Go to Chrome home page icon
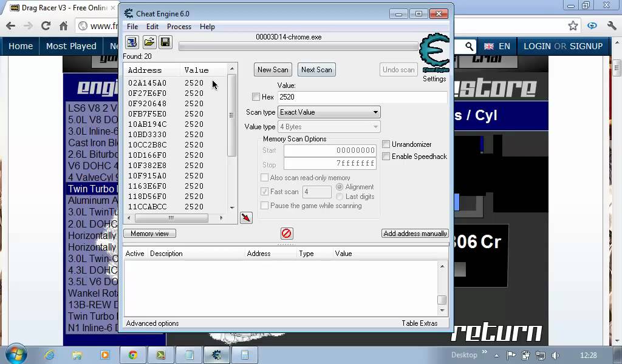 [x=63, y=26]
